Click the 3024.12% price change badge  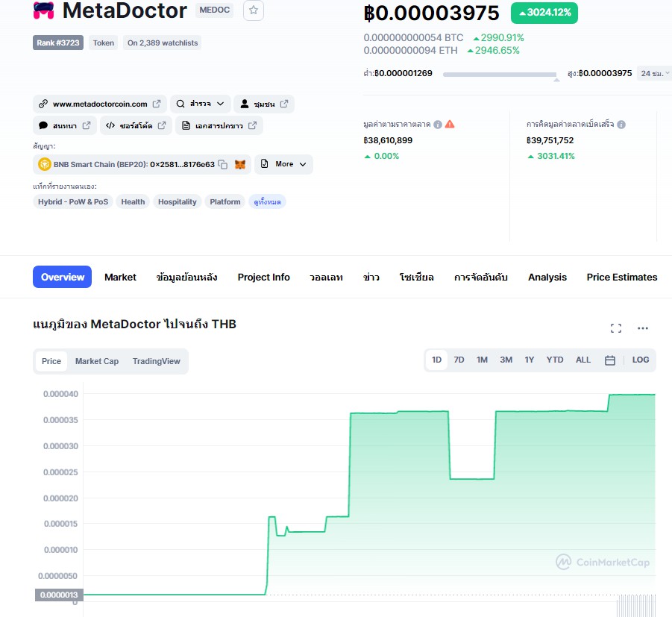544,13
